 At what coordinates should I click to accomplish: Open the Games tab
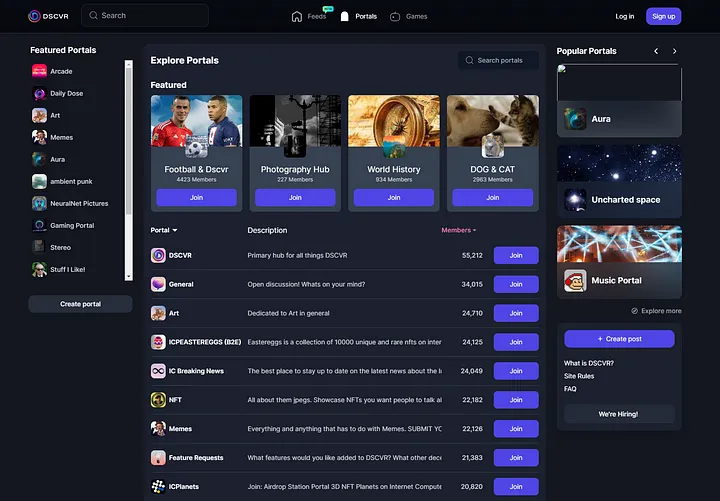coord(408,16)
